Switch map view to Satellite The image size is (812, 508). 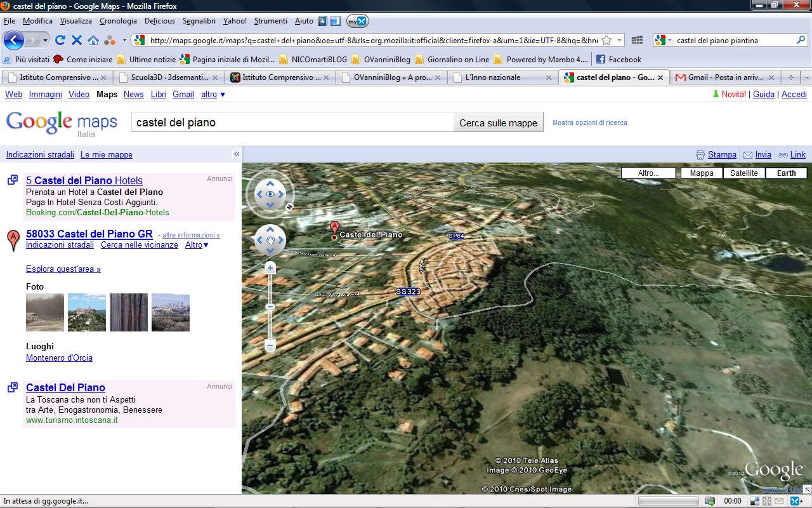coord(744,173)
